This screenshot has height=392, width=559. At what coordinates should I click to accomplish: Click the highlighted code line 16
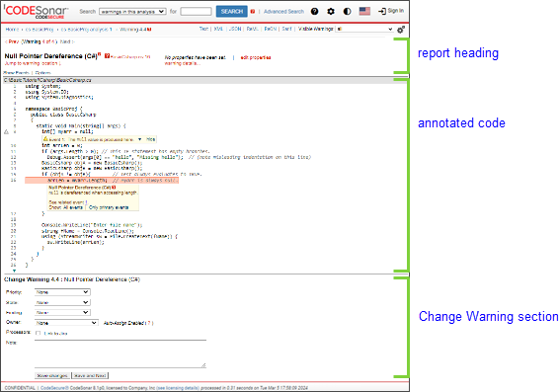(x=102, y=181)
